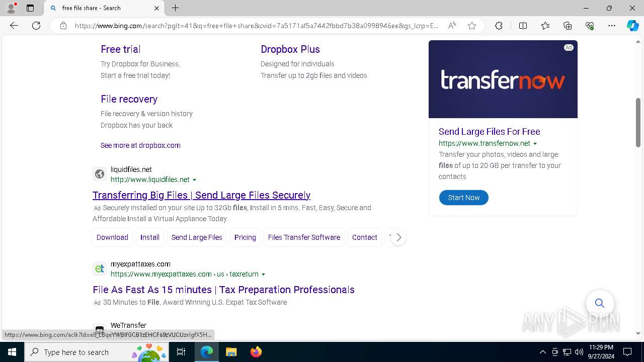Click the Download sitelink chip
644x362 pixels.
point(112,237)
